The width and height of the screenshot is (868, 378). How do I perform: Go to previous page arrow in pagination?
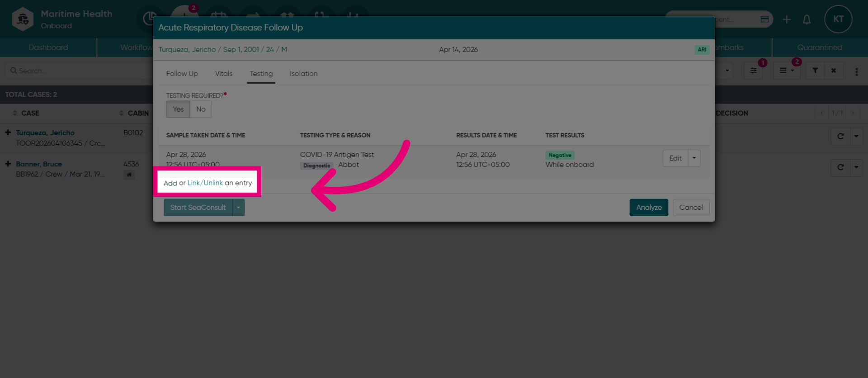coord(821,113)
